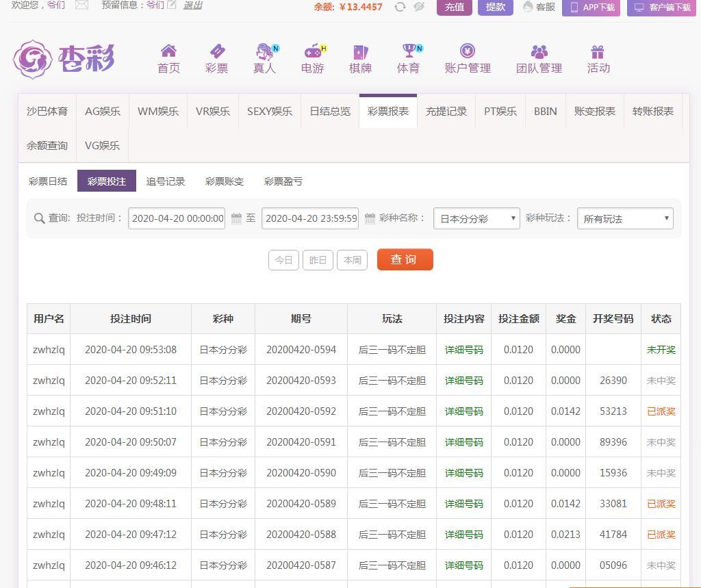Toggle balance visibility eye icon

pos(419,7)
